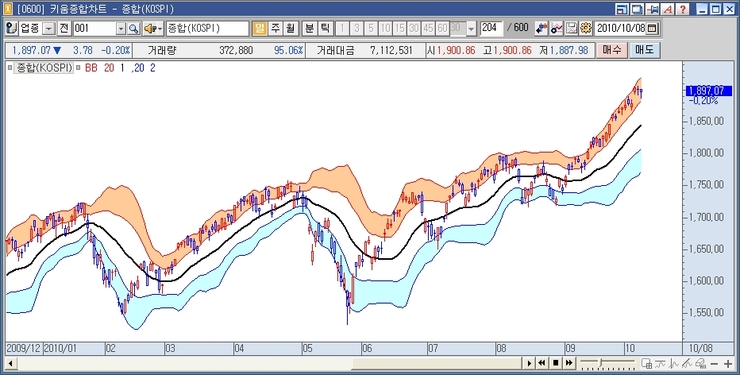This screenshot has width=740, height=375.
Task: Click the red question mark help icon
Action: [683, 9]
